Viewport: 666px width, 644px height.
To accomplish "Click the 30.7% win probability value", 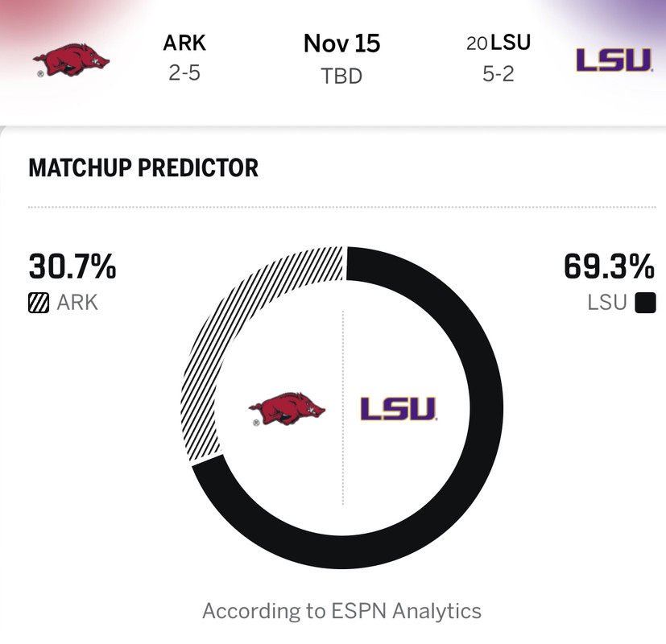I will [72, 266].
